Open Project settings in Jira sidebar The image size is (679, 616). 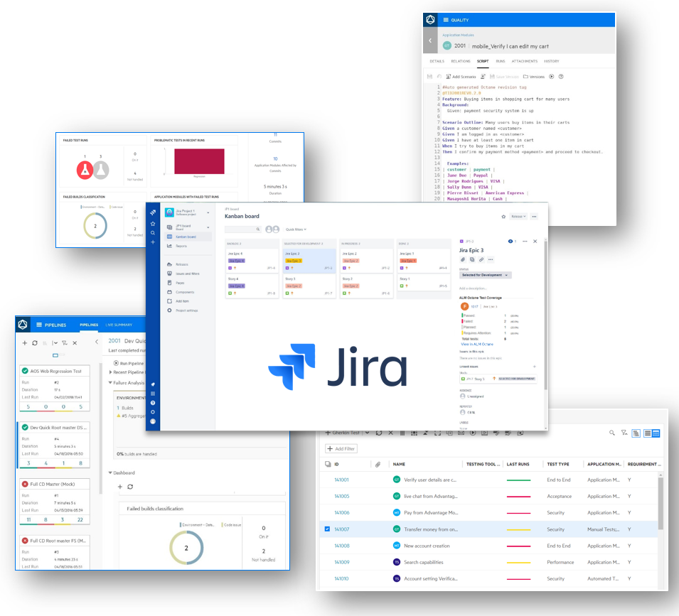186,310
